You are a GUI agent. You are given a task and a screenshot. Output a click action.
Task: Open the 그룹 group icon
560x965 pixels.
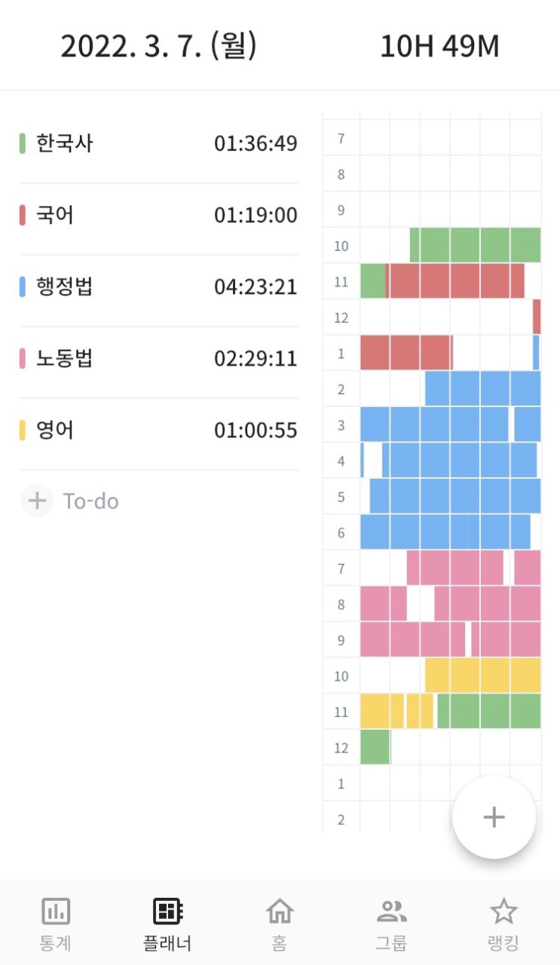click(x=391, y=911)
